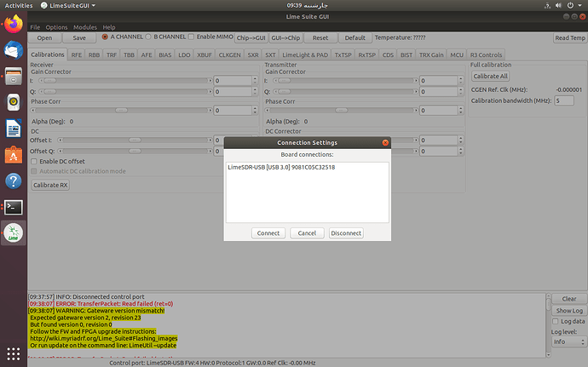Step the Transmitter Phase Corr spinner

[x=460, y=110]
